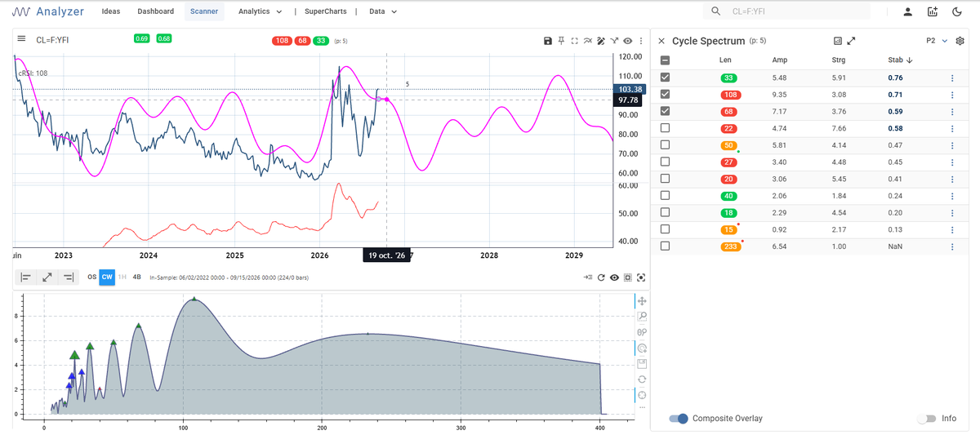Select the CW mode button
Viewport: 980px width, 435px height.
click(107, 277)
